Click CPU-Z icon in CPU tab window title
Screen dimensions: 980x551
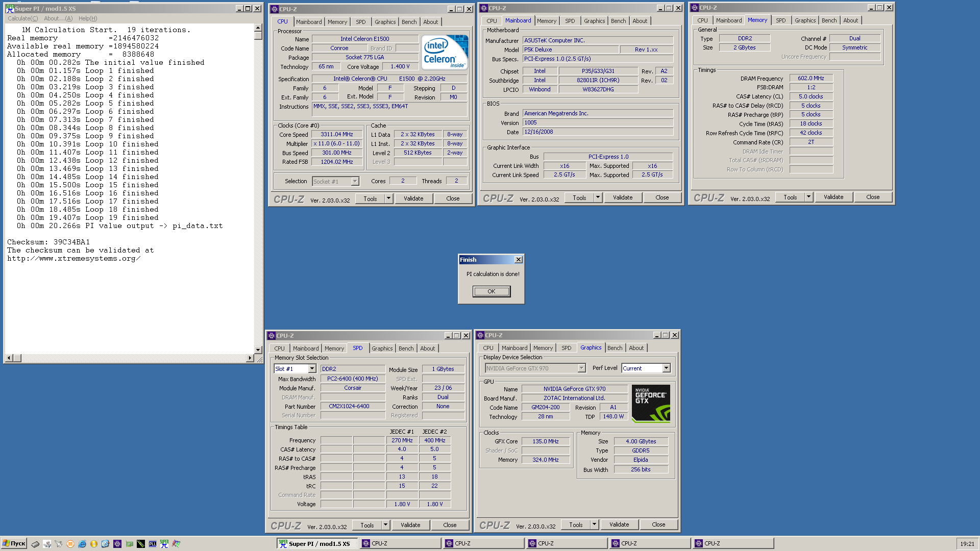[275, 9]
